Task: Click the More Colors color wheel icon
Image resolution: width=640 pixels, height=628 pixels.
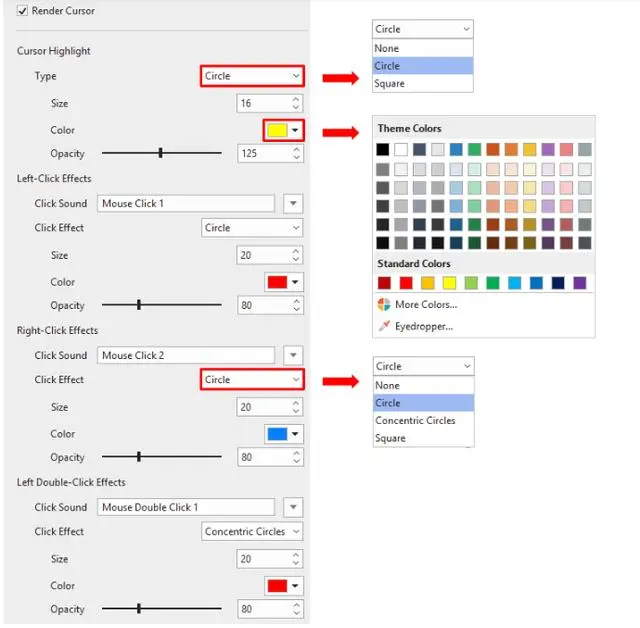Action: pyautogui.click(x=384, y=304)
